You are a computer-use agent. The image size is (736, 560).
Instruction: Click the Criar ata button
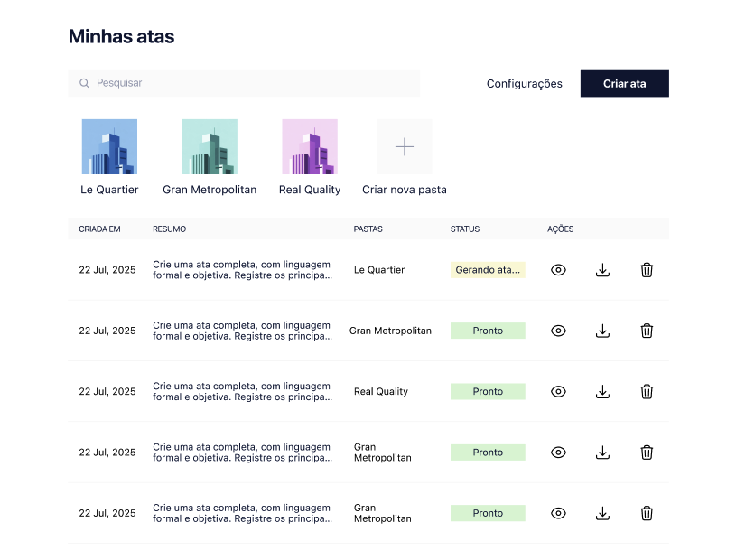624,83
